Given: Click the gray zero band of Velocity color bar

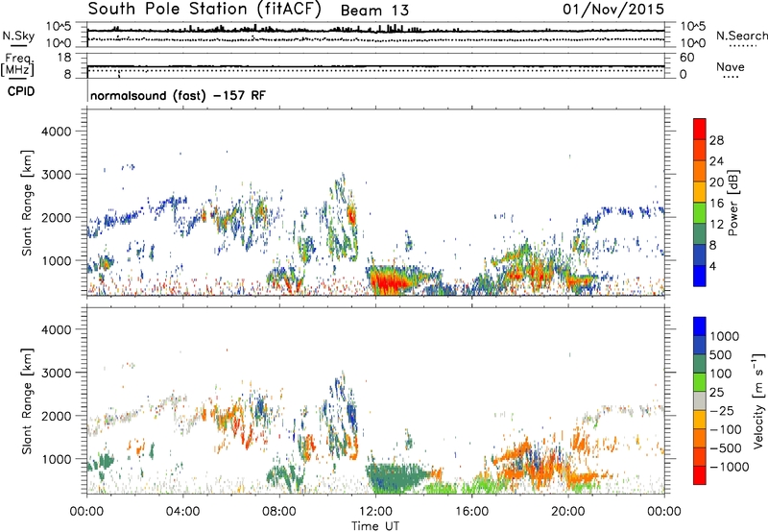Looking at the screenshot, I should (700, 401).
